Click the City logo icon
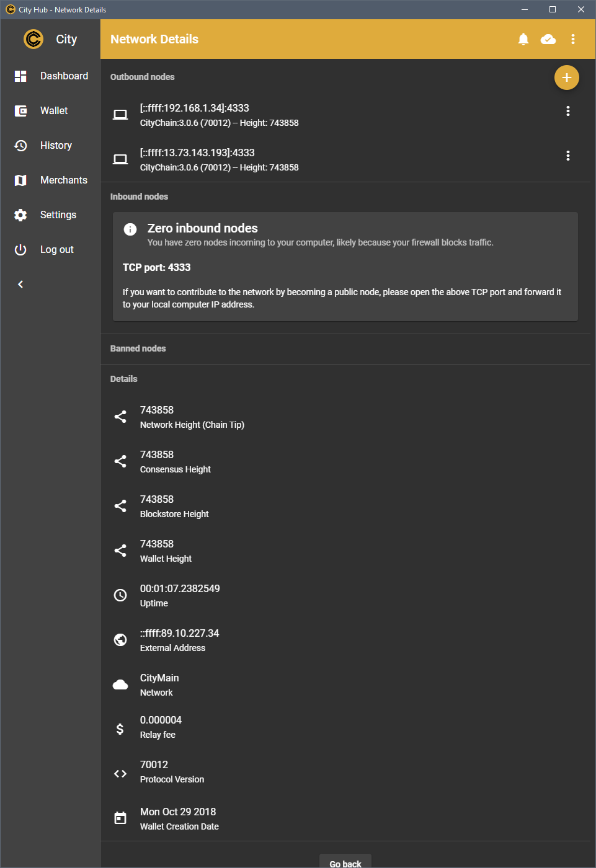596x868 pixels. [33, 39]
